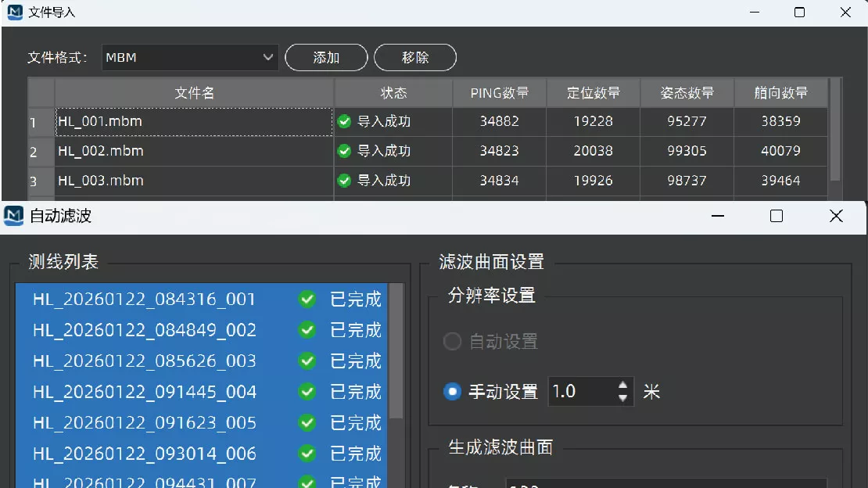Click completed checkmark icon for line 084316_001
The image size is (868, 488).
tap(307, 300)
